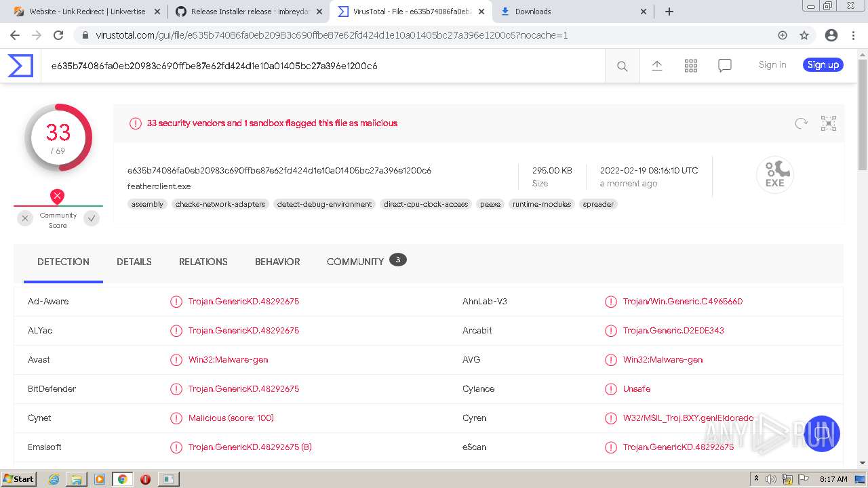Open Chrome three-dot menu
The image size is (868, 488).
tap(853, 35)
